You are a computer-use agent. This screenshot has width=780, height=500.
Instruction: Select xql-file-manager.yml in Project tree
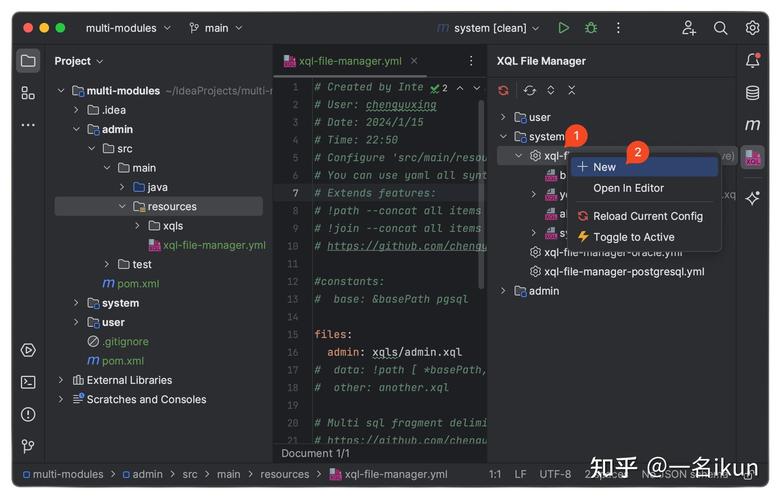tap(207, 245)
